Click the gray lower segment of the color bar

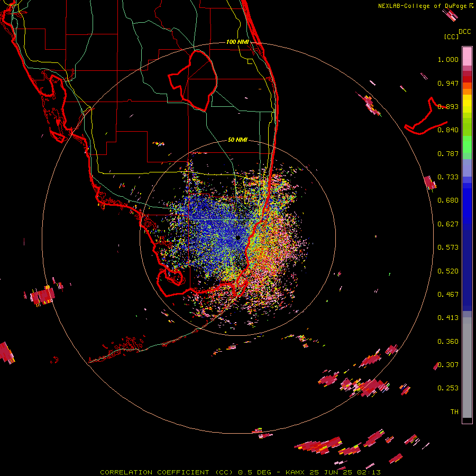pyautogui.click(x=467, y=368)
